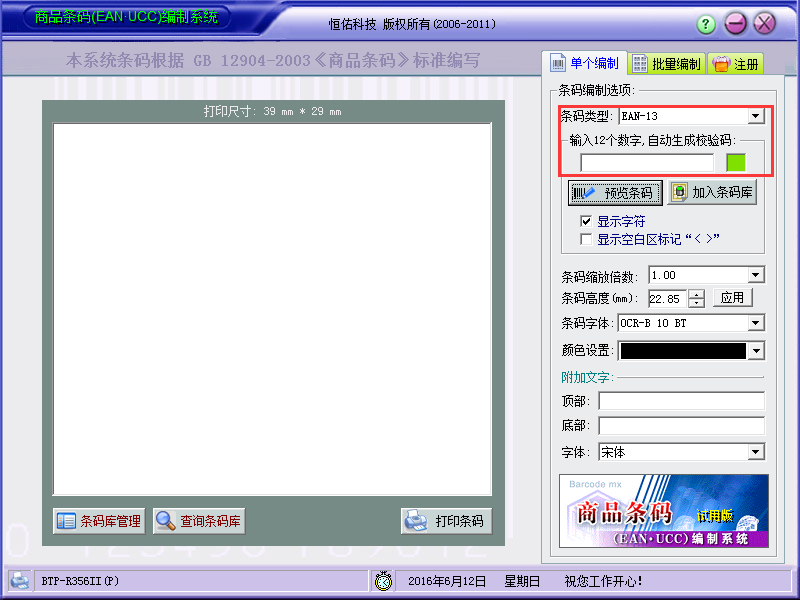Open the 条码缩放倍数 dropdown
Viewport: 800px width, 600px height.
(x=756, y=275)
